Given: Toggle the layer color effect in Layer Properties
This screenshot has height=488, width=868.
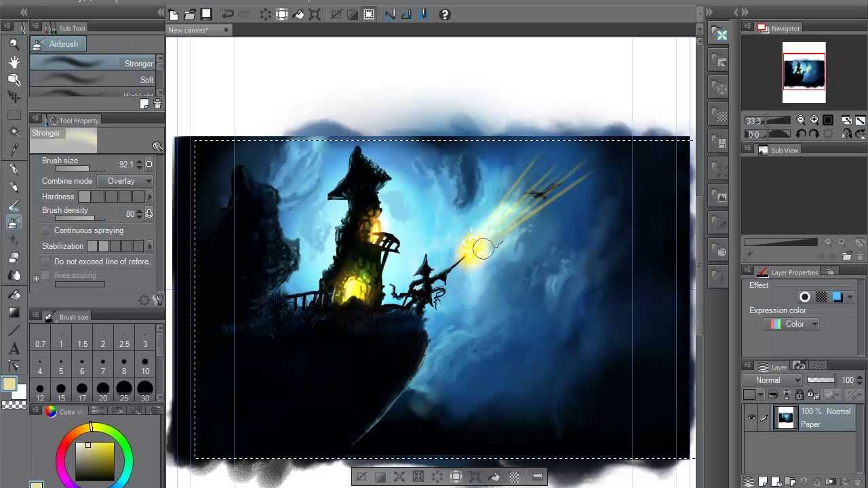Looking at the screenshot, I should (837, 297).
